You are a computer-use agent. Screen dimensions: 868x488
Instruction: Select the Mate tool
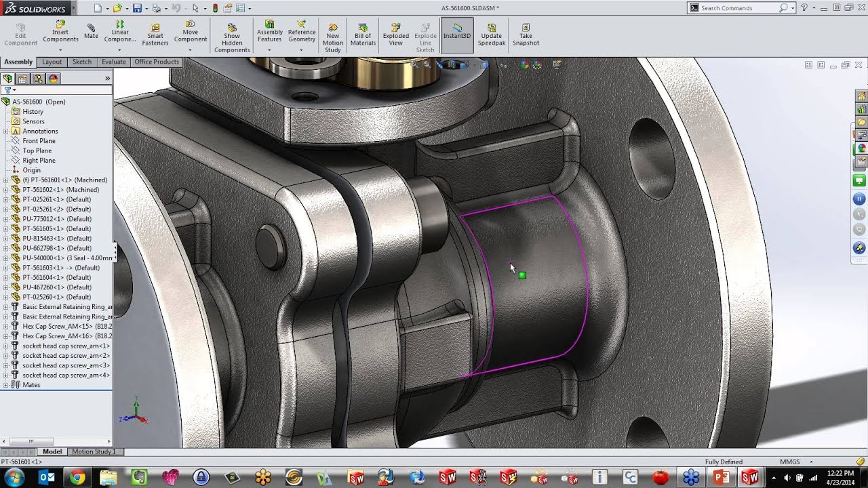(x=91, y=31)
